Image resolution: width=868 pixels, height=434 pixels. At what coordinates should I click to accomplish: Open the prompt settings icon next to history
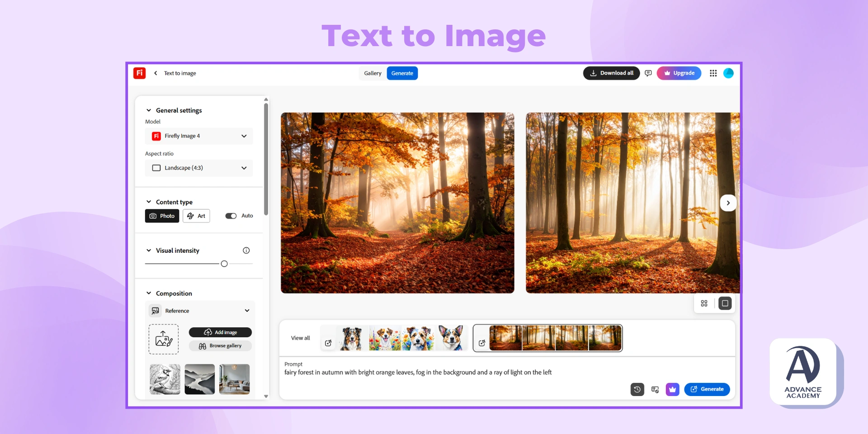click(x=655, y=389)
